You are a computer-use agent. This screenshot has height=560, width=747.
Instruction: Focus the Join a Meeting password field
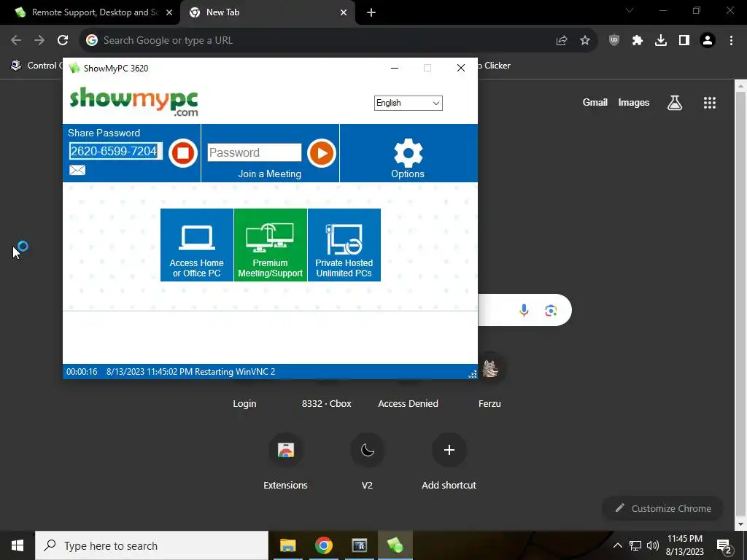[x=255, y=152]
